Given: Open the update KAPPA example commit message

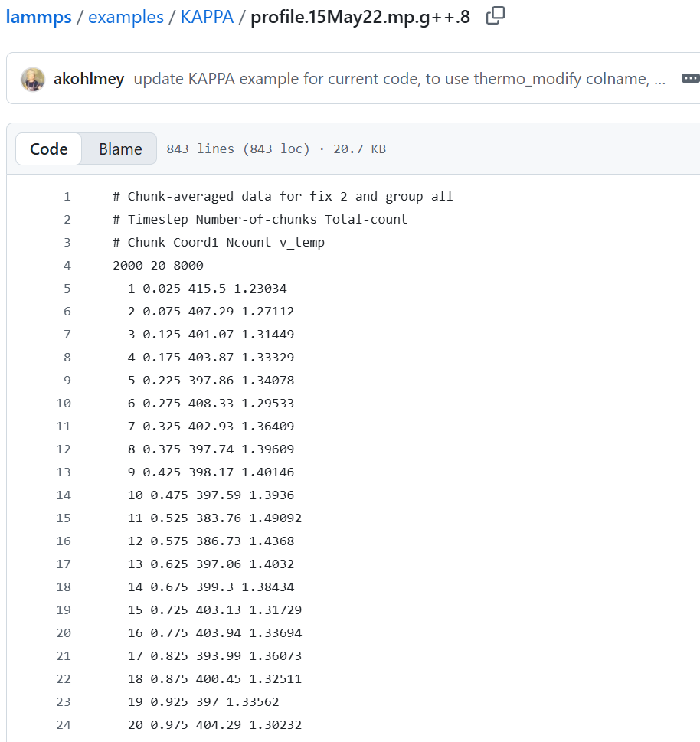Looking at the screenshot, I should [400, 79].
